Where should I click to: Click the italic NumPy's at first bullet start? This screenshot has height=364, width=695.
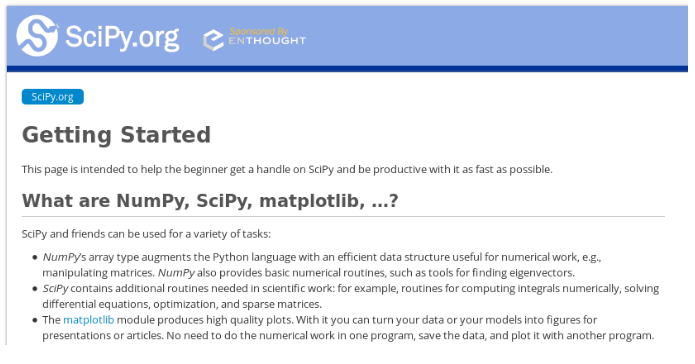point(62,257)
